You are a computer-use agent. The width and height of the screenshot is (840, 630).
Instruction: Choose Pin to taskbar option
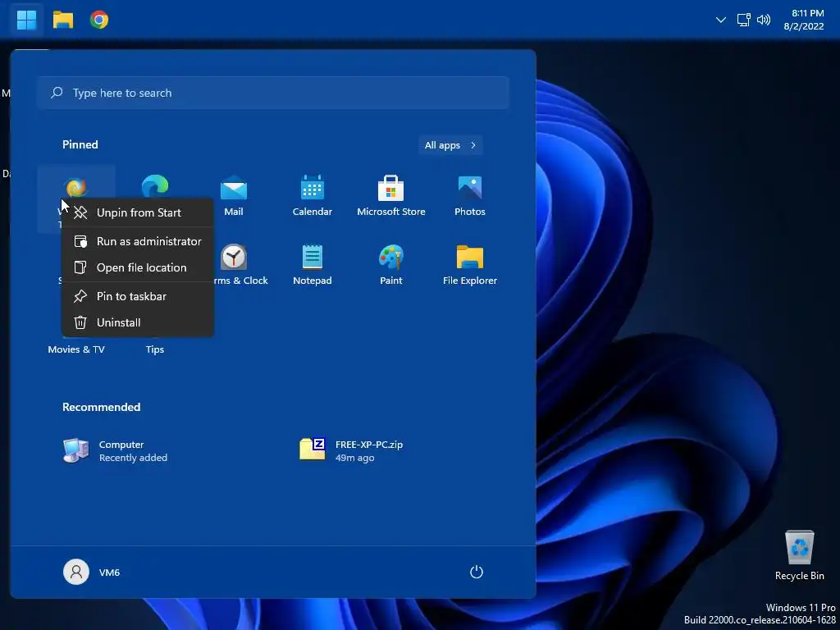(138, 296)
